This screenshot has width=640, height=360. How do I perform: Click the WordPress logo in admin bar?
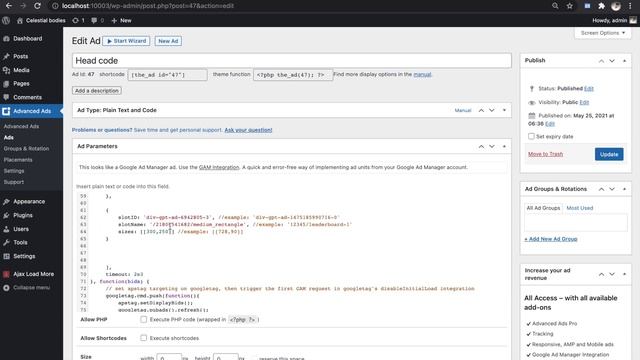6,20
